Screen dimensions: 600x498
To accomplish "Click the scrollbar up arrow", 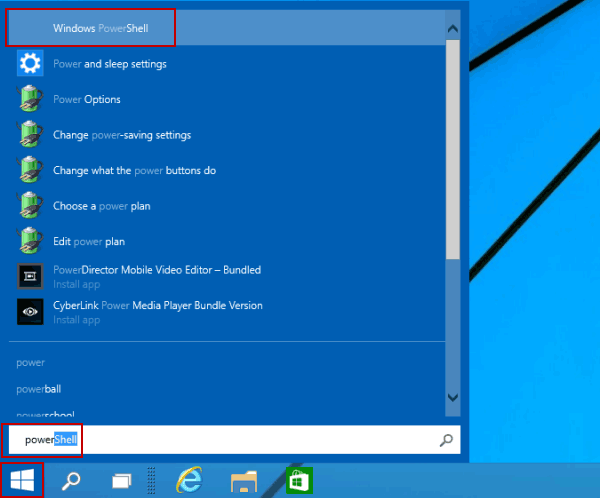I will [453, 28].
